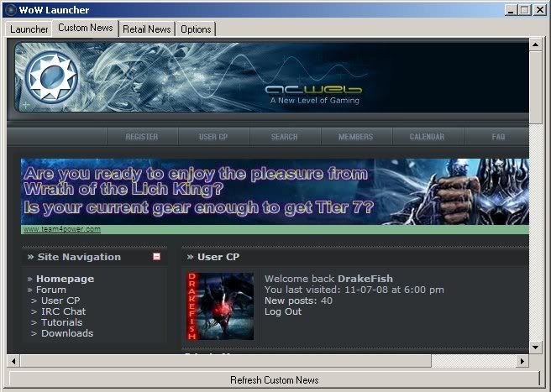Click the Log Out link

(x=283, y=311)
